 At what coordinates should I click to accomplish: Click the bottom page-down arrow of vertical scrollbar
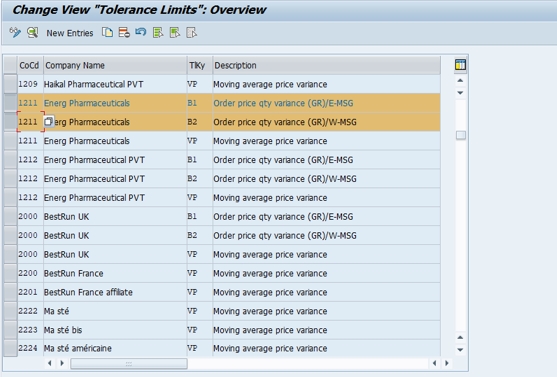tap(460, 350)
